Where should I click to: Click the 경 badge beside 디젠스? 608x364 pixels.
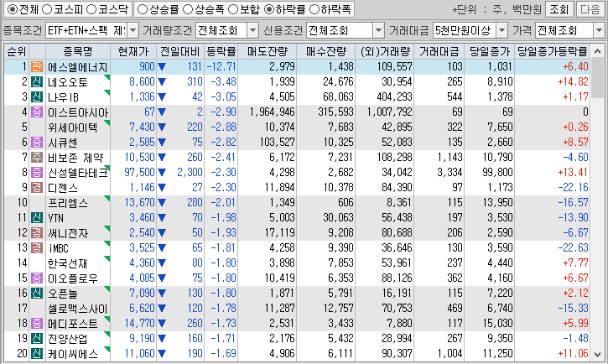pyautogui.click(x=37, y=187)
